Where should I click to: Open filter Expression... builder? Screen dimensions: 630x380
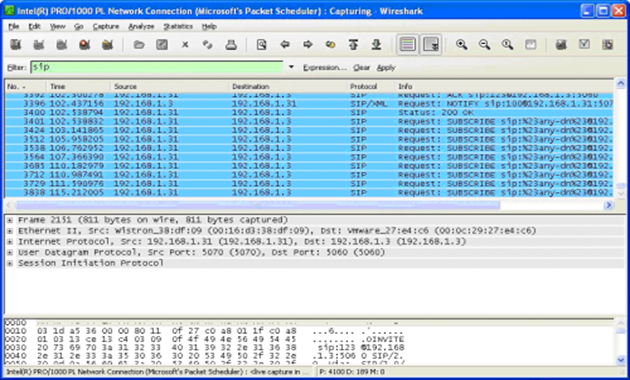pyautogui.click(x=325, y=67)
